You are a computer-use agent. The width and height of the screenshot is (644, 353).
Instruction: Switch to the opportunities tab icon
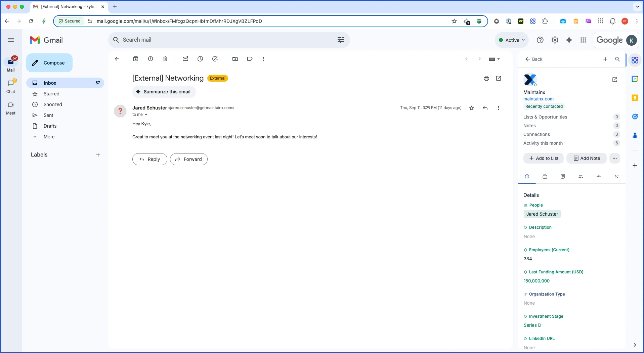545,176
